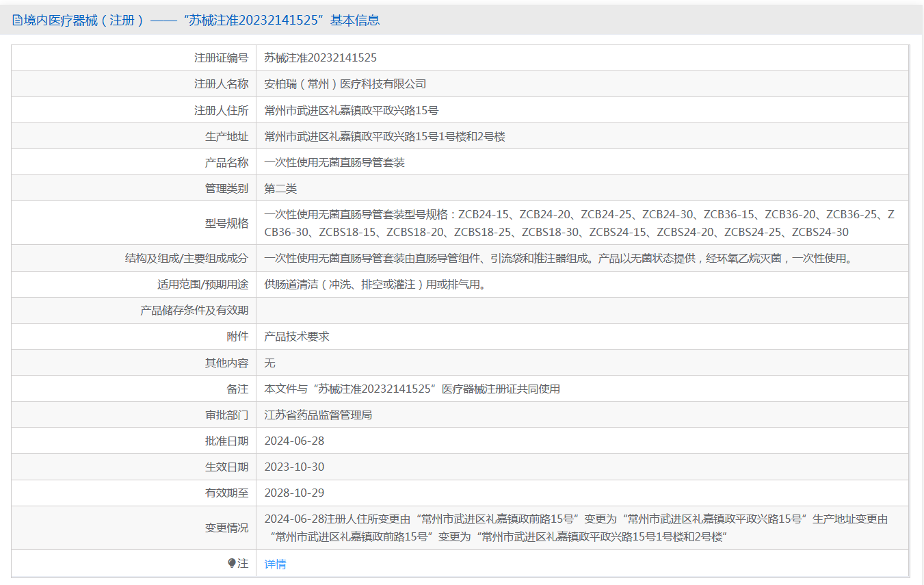The height and width of the screenshot is (585, 924).
Task: Select the change record text for 2024-06-28
Action: pyautogui.click(x=576, y=528)
